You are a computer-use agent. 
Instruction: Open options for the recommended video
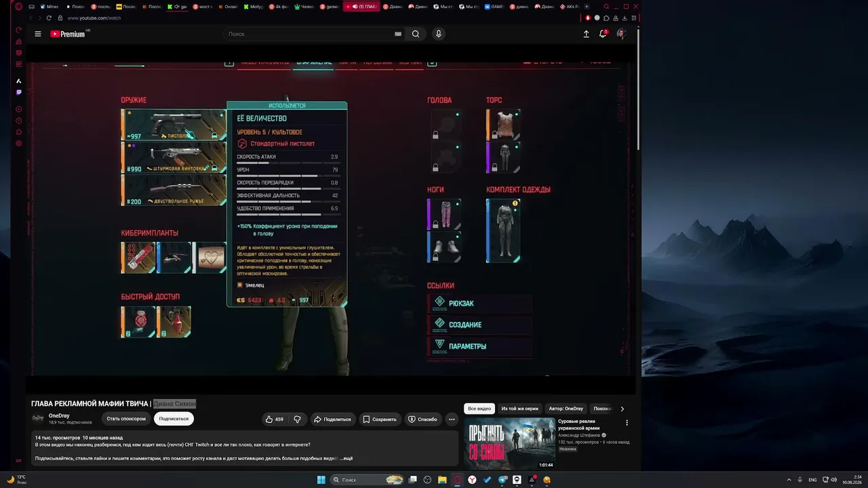[627, 423]
